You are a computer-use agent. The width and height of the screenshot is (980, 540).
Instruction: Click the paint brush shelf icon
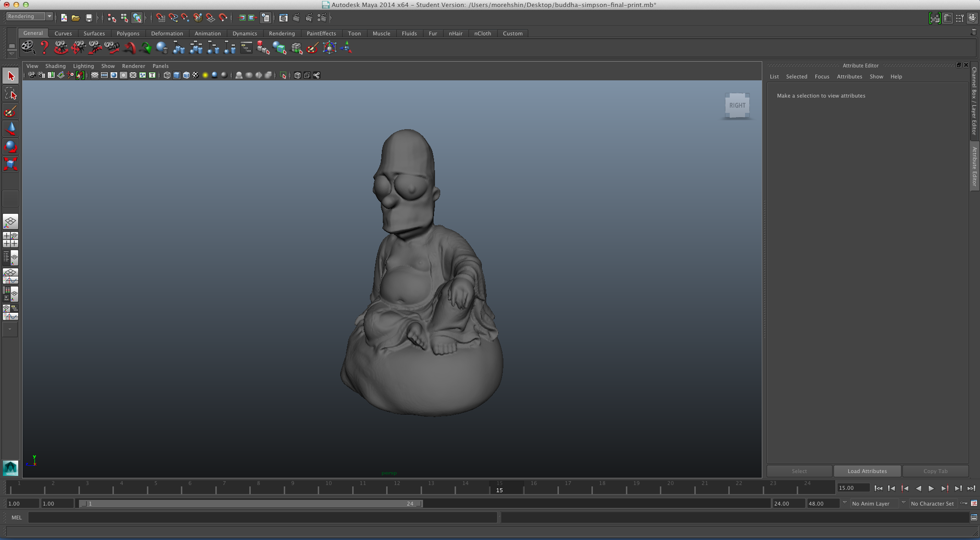coord(312,47)
